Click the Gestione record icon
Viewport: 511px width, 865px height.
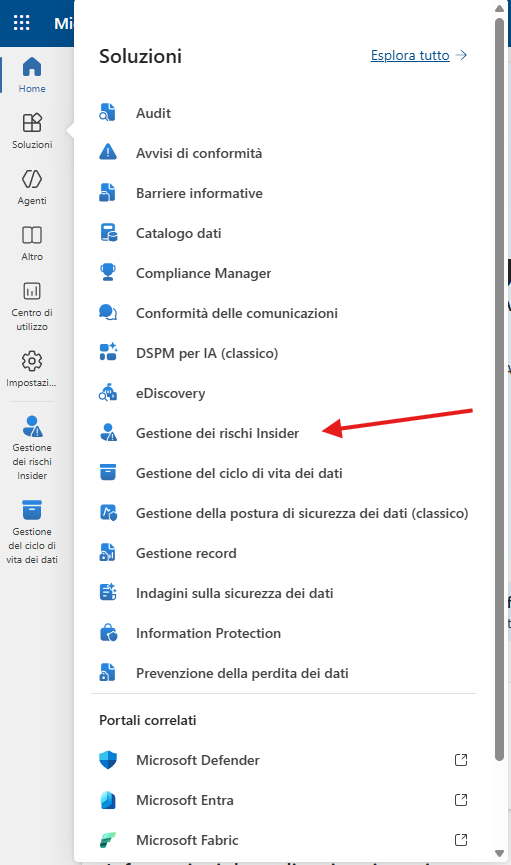click(x=108, y=552)
